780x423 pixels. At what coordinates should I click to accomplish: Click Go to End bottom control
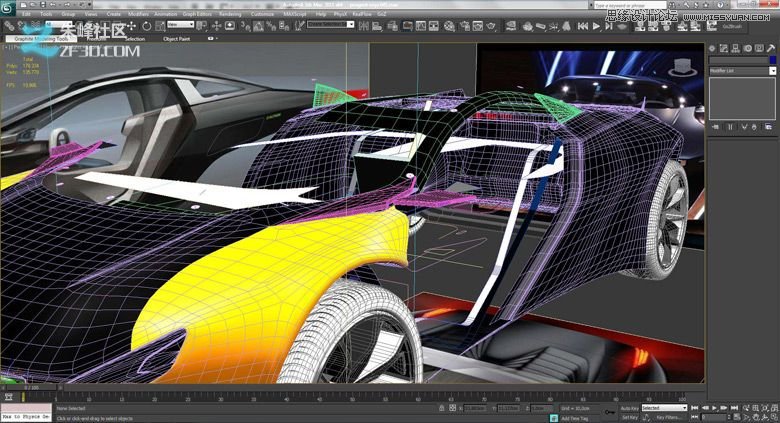(x=734, y=408)
